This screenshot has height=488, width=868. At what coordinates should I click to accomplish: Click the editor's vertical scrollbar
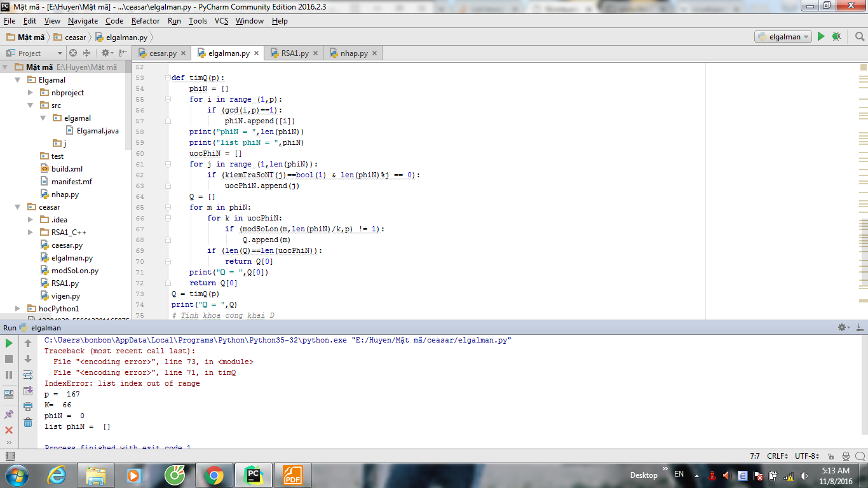pyautogui.click(x=863, y=191)
